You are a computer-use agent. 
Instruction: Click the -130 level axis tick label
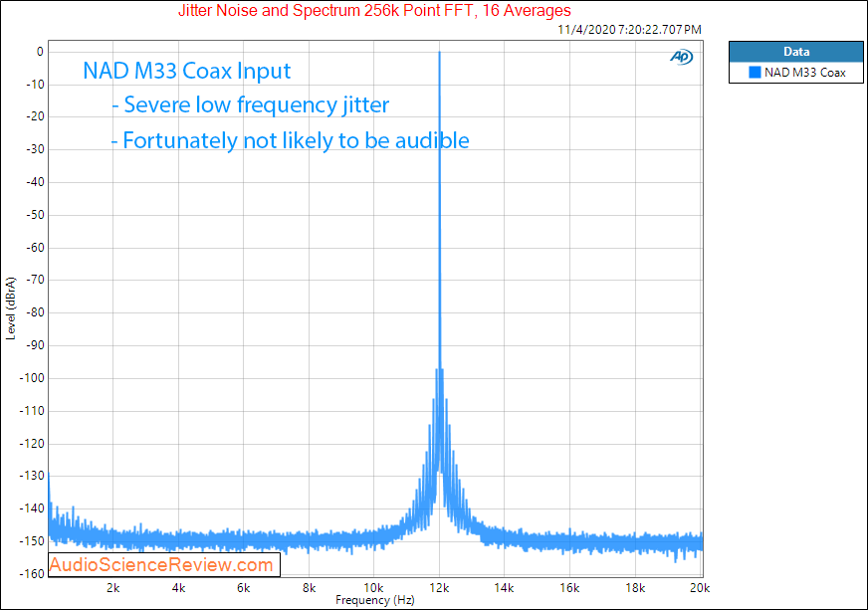click(32, 476)
